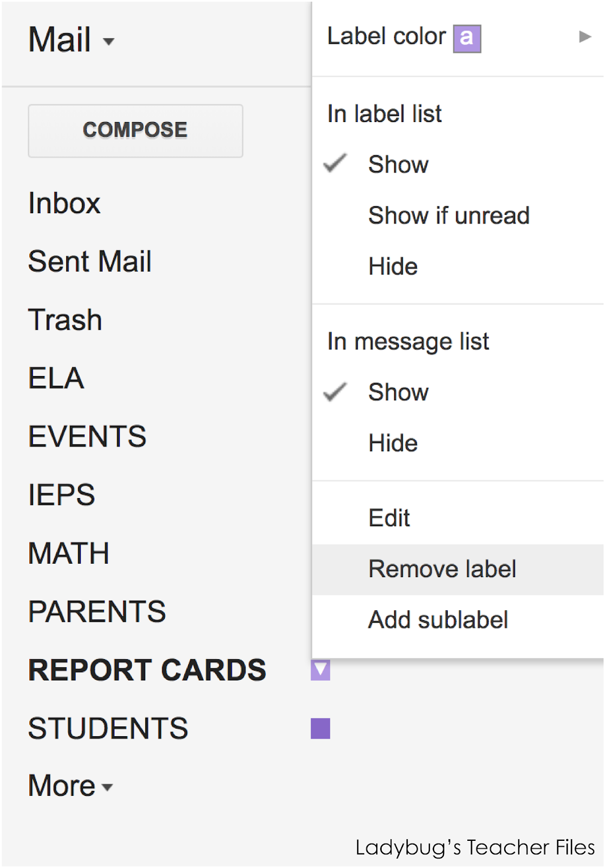Expand the Label color submenu arrow
Viewport: 605px width, 868px height.
[x=584, y=37]
